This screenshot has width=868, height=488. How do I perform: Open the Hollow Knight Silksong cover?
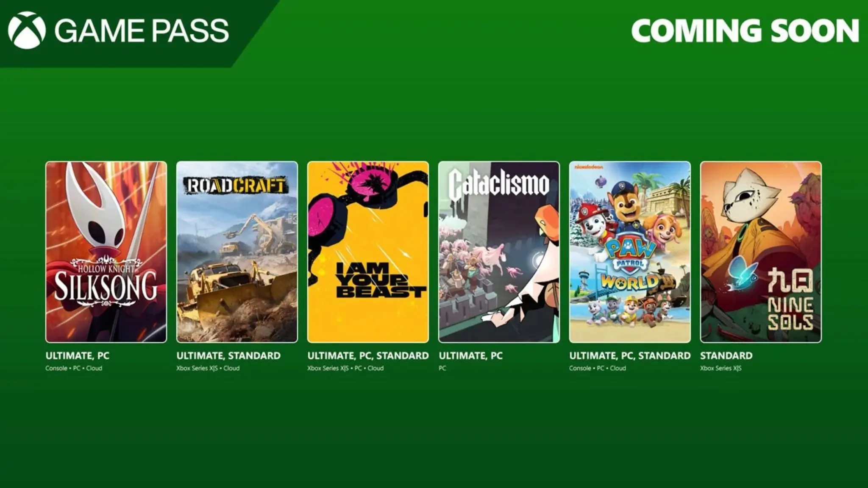coord(106,252)
